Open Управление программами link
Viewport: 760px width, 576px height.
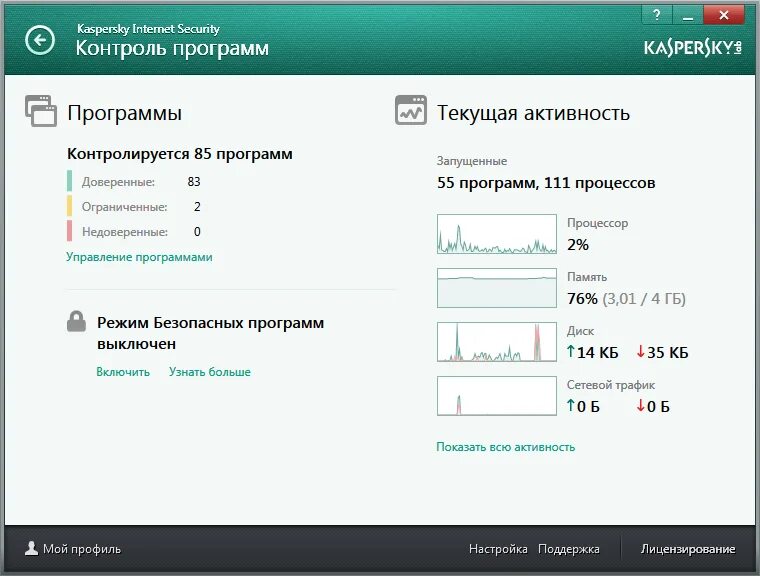tap(139, 257)
